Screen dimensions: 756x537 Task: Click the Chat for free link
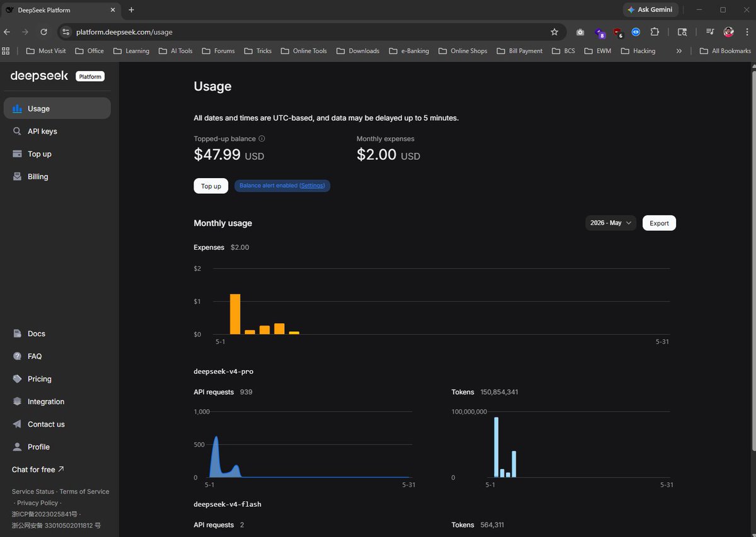point(38,470)
